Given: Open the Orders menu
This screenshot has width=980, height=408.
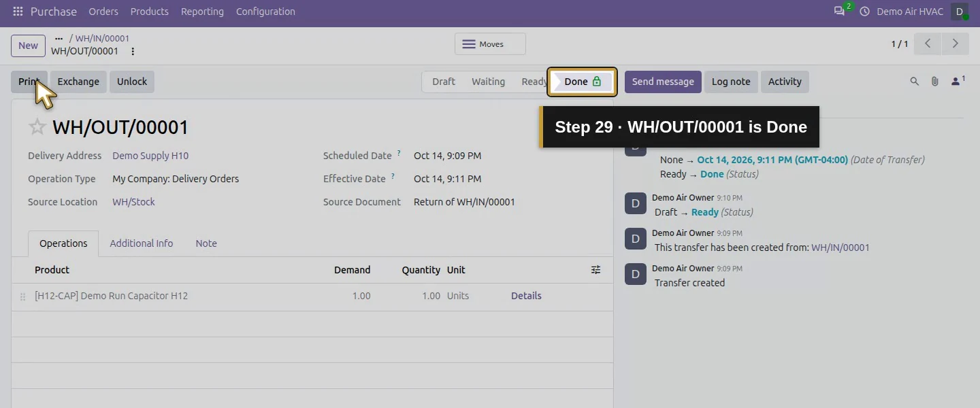Looking at the screenshot, I should [103, 12].
